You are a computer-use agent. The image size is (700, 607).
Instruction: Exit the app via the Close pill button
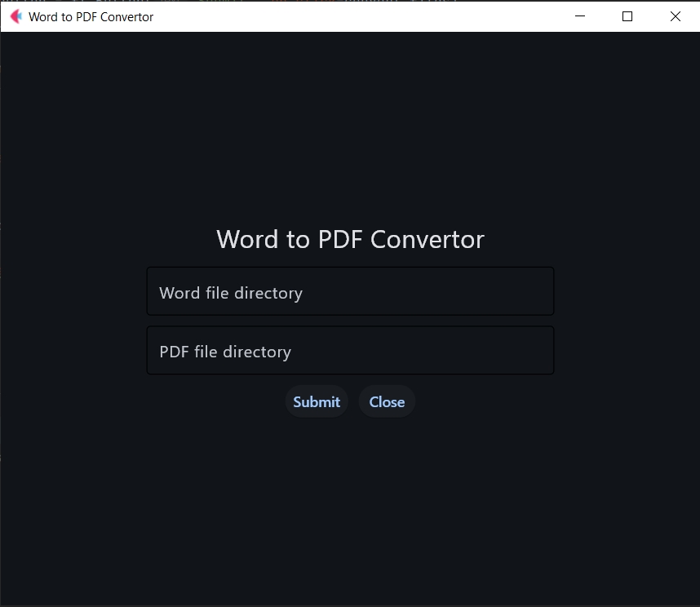[x=387, y=401]
